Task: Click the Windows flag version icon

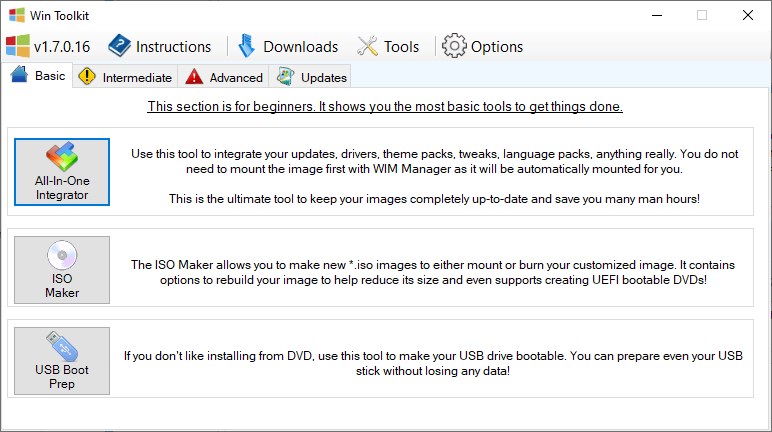Action: [17, 46]
